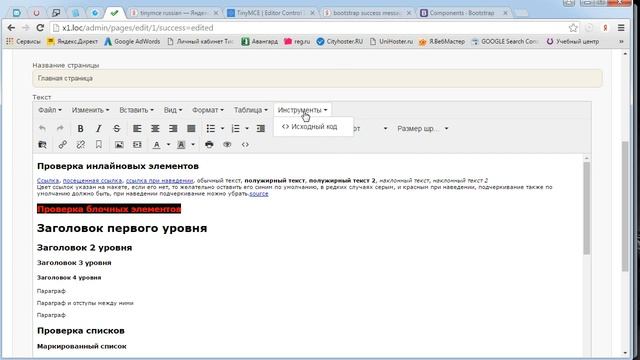The image size is (640, 360).
Task: Open numbered list style dropdown arrow
Action: (247, 129)
